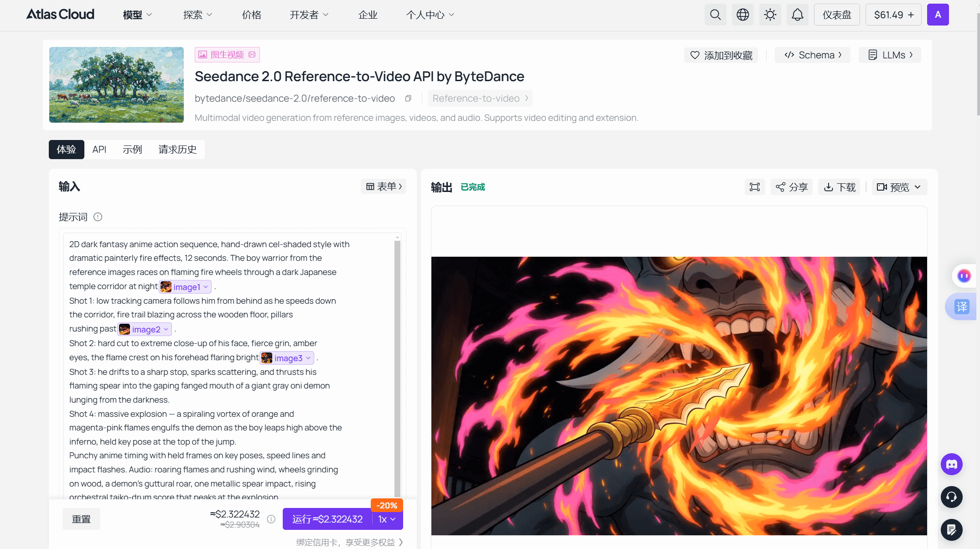Screen dimensions: 980x549
Task: Click the page vertical scrollbar
Action: (x=978, y=64)
